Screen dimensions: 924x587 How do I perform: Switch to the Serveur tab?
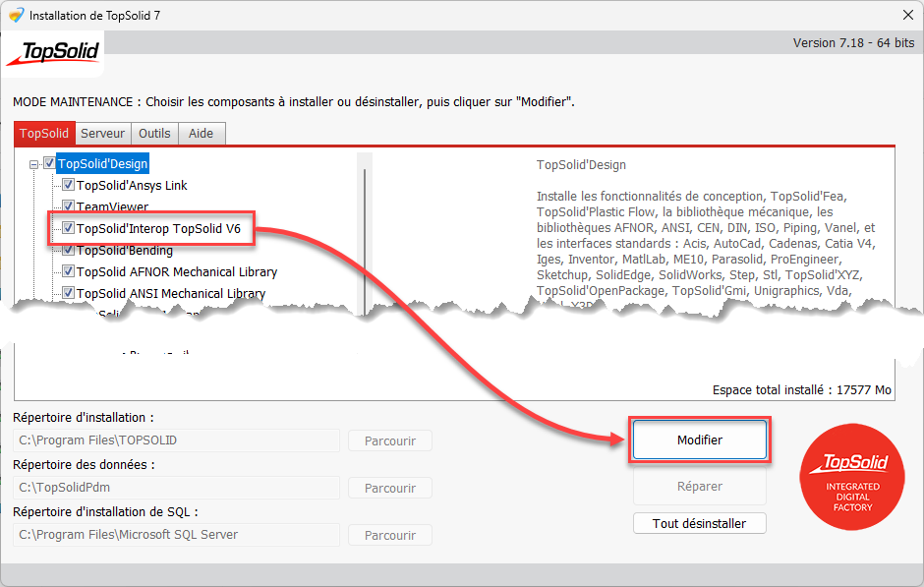pos(102,134)
